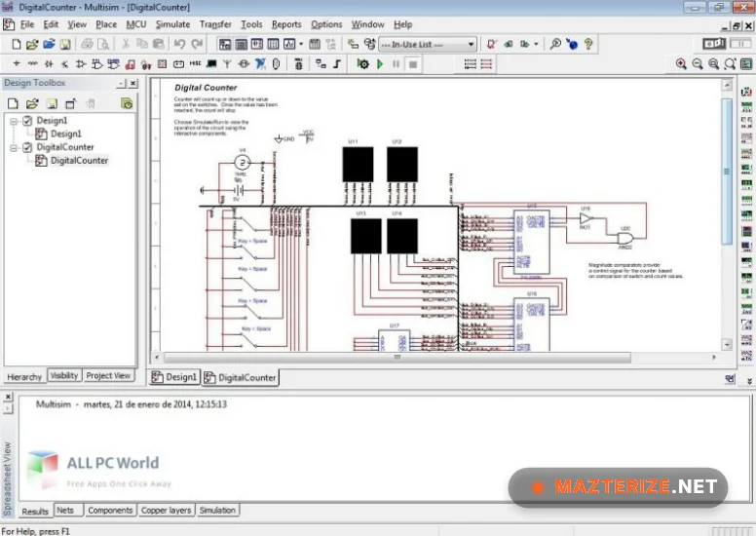Open the Grapher view icon

pos(289,45)
